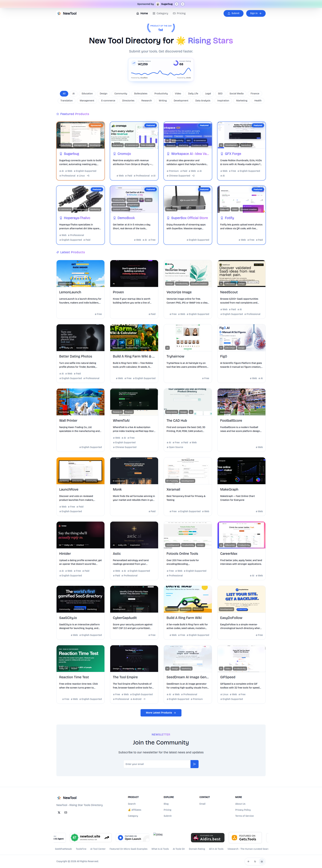Viewport: 322px width, 868px height.
Task: Open the Blog link under Explore
Action: click(166, 804)
